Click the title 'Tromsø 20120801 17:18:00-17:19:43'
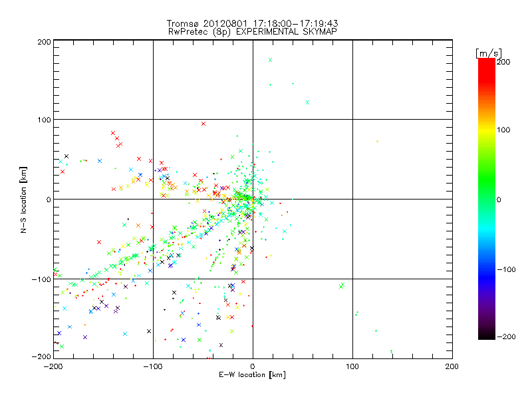532x399 pixels. 252,23
